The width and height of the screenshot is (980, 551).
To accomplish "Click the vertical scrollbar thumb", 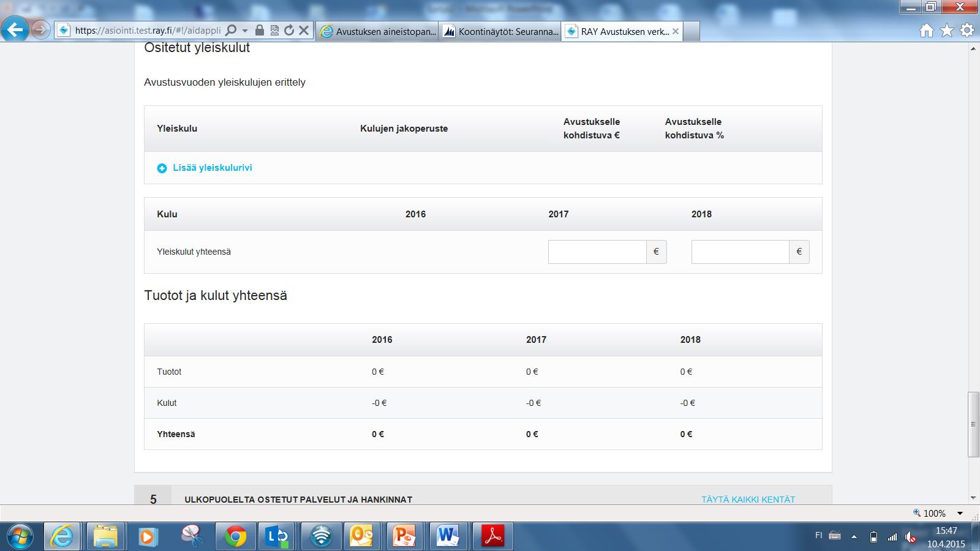I will coord(973,424).
